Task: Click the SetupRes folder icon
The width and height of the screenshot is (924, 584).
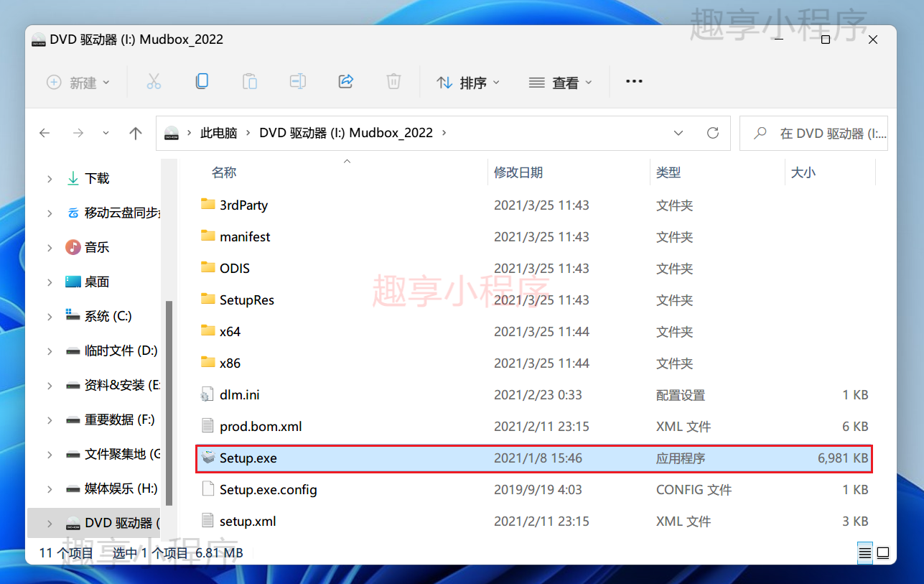Action: (208, 300)
